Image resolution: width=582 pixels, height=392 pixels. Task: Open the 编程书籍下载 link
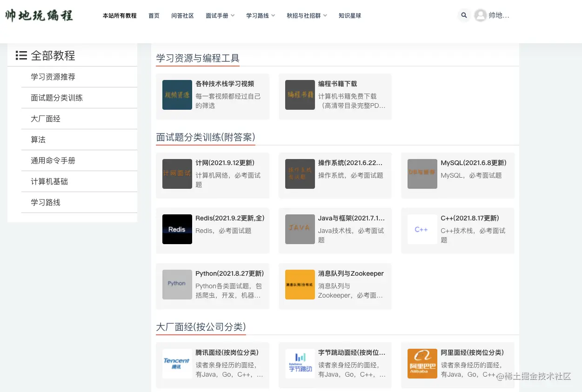pyautogui.click(x=337, y=84)
